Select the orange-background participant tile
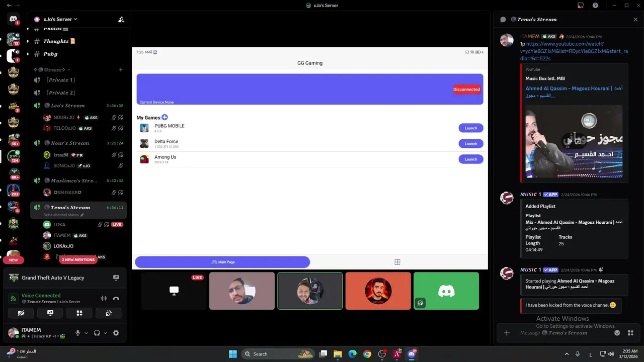The image size is (644, 362). tap(378, 291)
